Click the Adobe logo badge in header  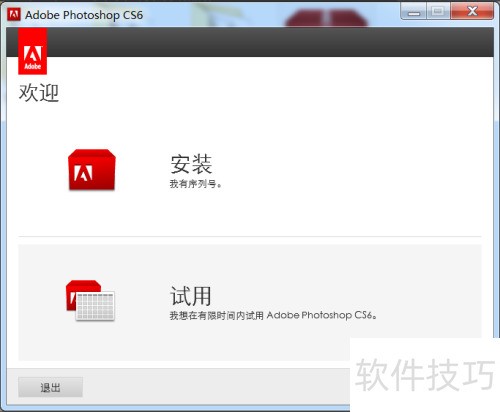pyautogui.click(x=32, y=51)
